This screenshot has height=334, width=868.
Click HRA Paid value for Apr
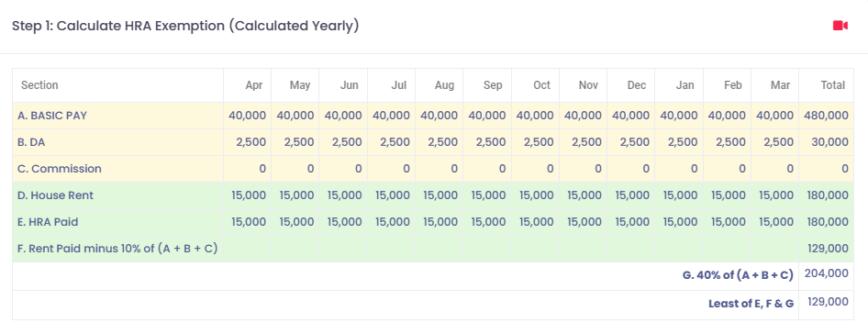[x=248, y=222]
